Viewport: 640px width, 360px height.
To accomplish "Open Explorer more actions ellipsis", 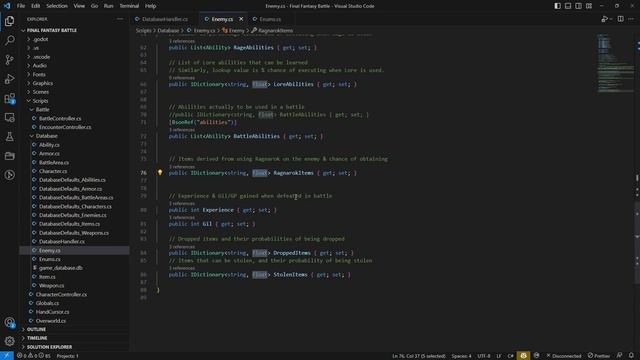I will click(120, 19).
